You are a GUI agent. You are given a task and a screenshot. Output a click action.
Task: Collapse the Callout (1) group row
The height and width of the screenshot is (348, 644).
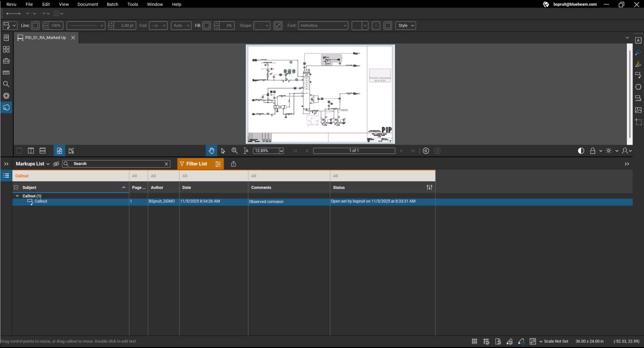click(x=17, y=196)
